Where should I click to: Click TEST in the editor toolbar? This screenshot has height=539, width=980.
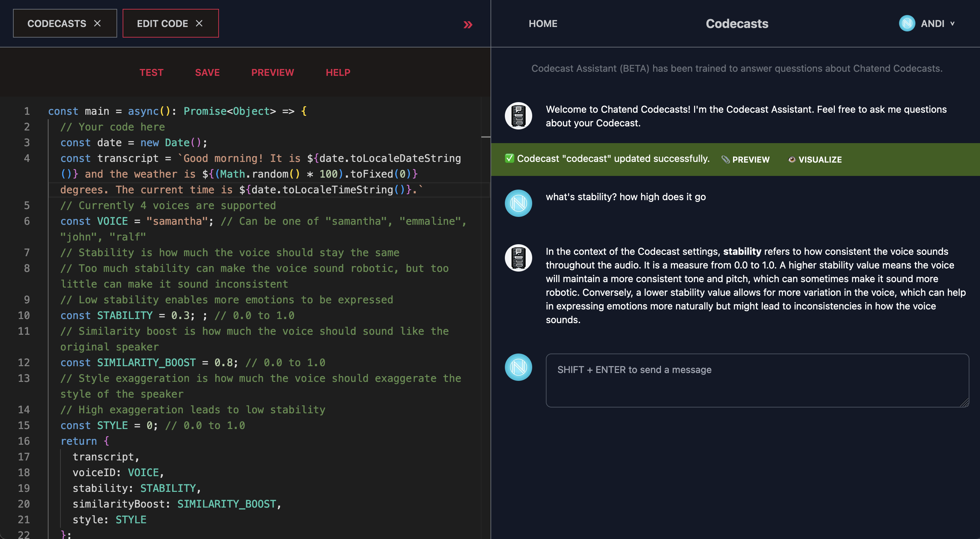pyautogui.click(x=151, y=72)
